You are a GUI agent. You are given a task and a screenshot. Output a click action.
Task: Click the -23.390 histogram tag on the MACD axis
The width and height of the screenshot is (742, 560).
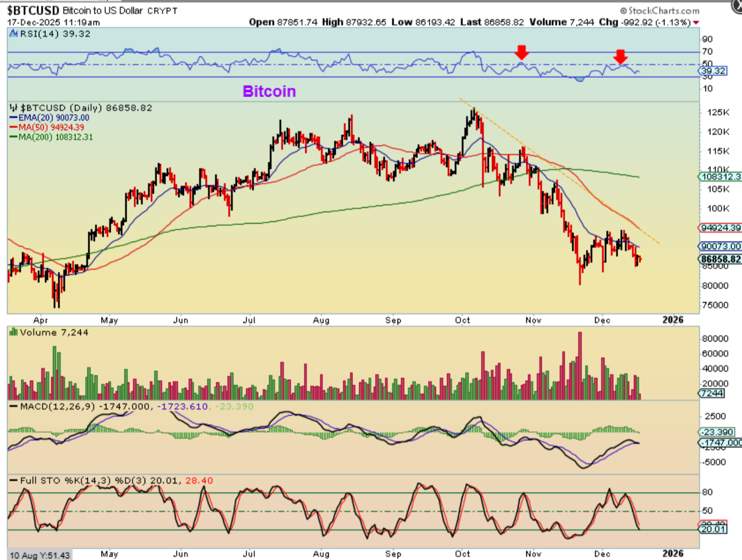(717, 432)
